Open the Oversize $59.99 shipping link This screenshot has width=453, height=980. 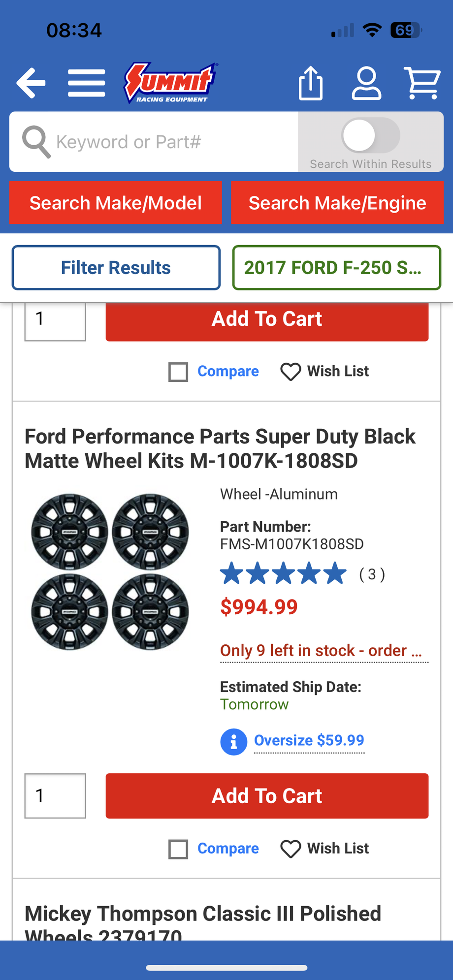pos(309,740)
